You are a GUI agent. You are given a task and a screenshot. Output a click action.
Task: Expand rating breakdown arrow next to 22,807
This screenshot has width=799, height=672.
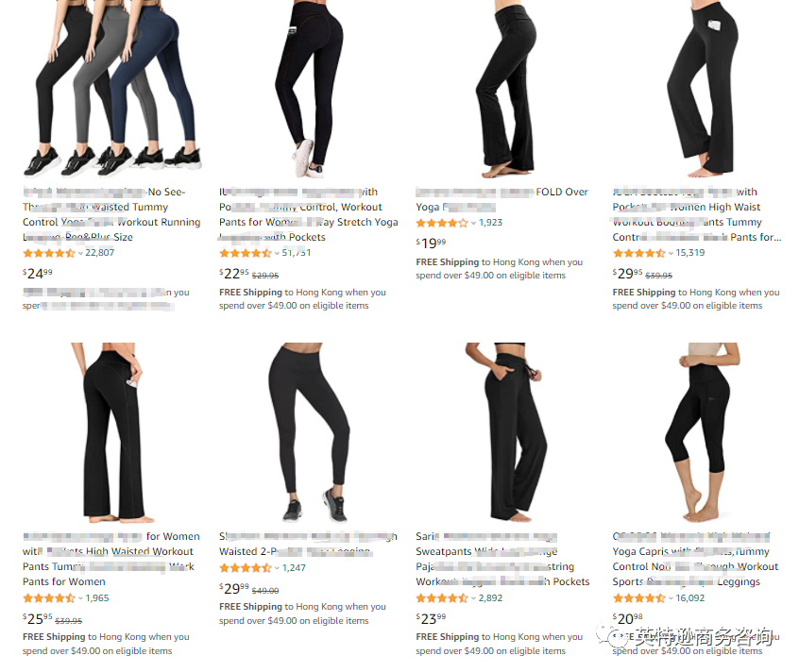coord(80,253)
